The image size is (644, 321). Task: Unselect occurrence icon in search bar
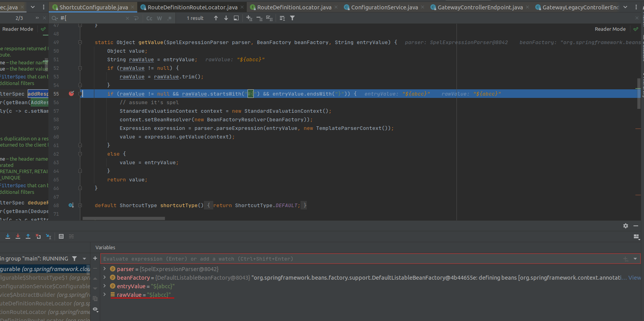pos(260,18)
